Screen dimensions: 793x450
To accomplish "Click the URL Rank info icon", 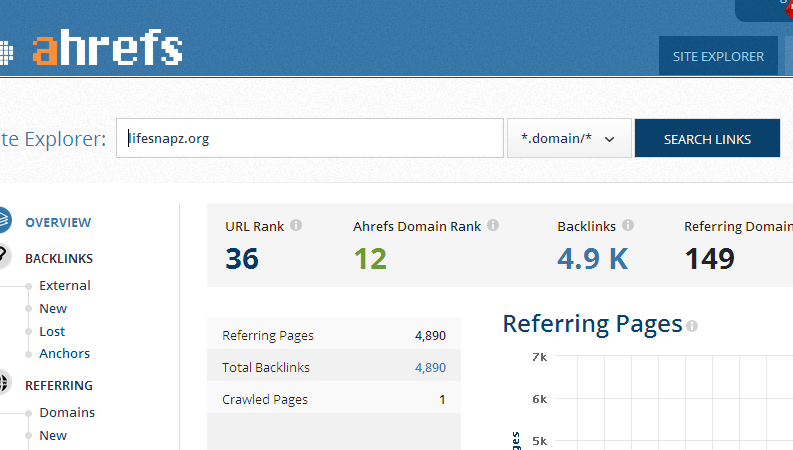I will [x=296, y=225].
